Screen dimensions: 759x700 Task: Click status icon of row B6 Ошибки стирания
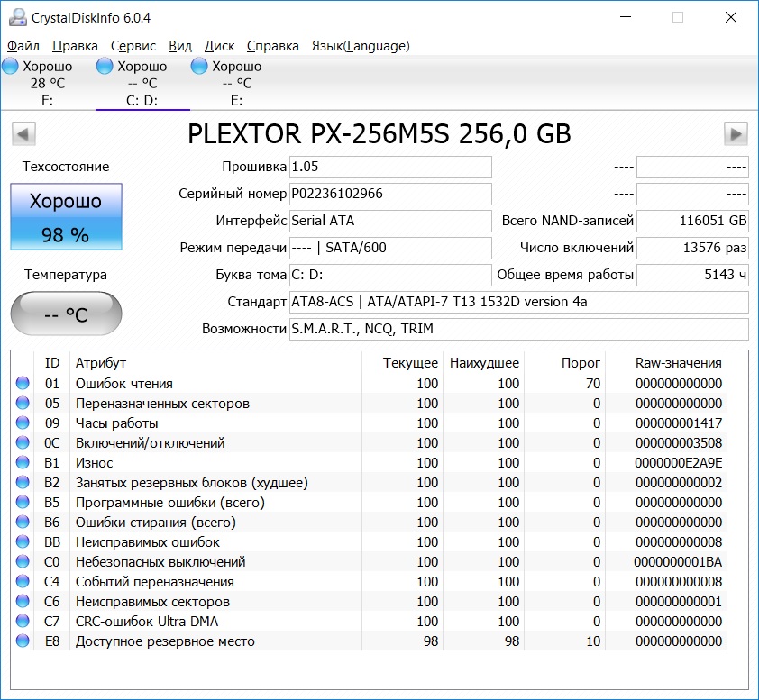(x=23, y=522)
